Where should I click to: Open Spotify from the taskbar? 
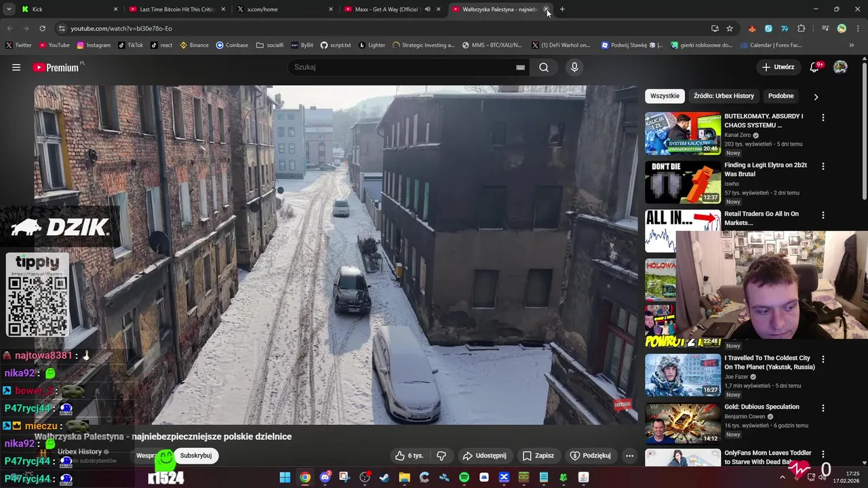tap(464, 477)
